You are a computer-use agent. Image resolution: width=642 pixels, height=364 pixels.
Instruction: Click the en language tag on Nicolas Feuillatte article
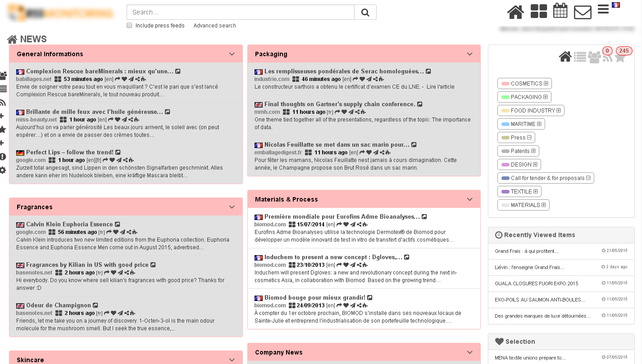coord(353,153)
